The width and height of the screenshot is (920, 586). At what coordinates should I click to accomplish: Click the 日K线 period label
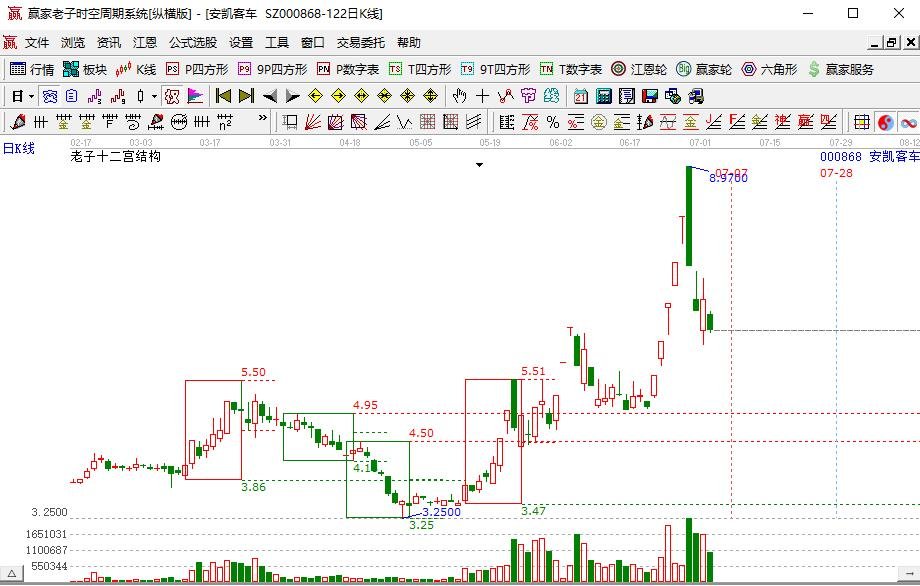pyautogui.click(x=19, y=148)
